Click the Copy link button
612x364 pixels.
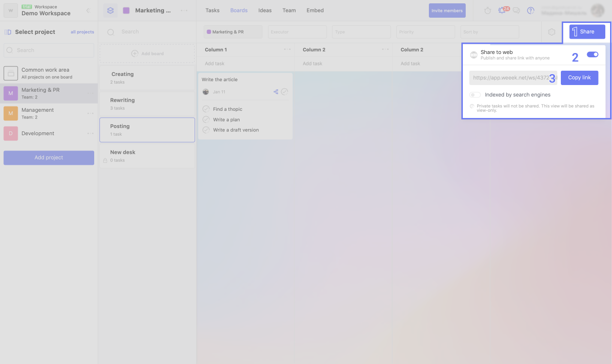579,78
